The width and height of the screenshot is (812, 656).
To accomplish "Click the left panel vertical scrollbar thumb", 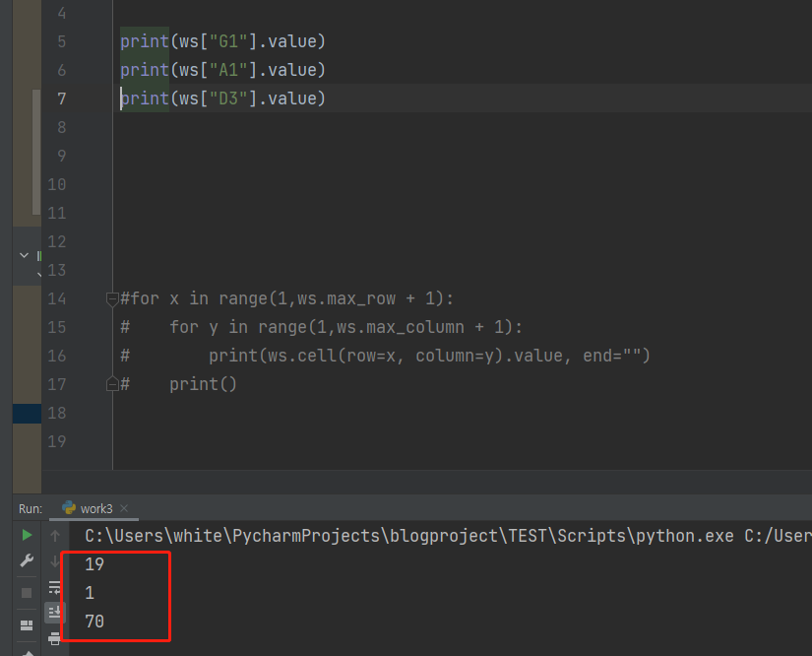I will [x=36, y=152].
